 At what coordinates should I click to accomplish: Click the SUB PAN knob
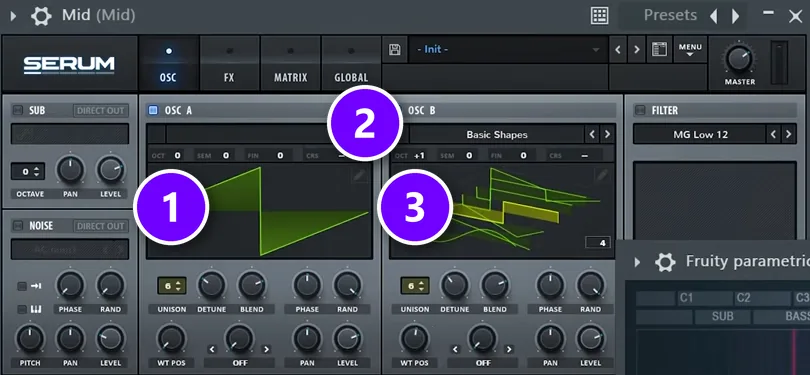[x=70, y=170]
